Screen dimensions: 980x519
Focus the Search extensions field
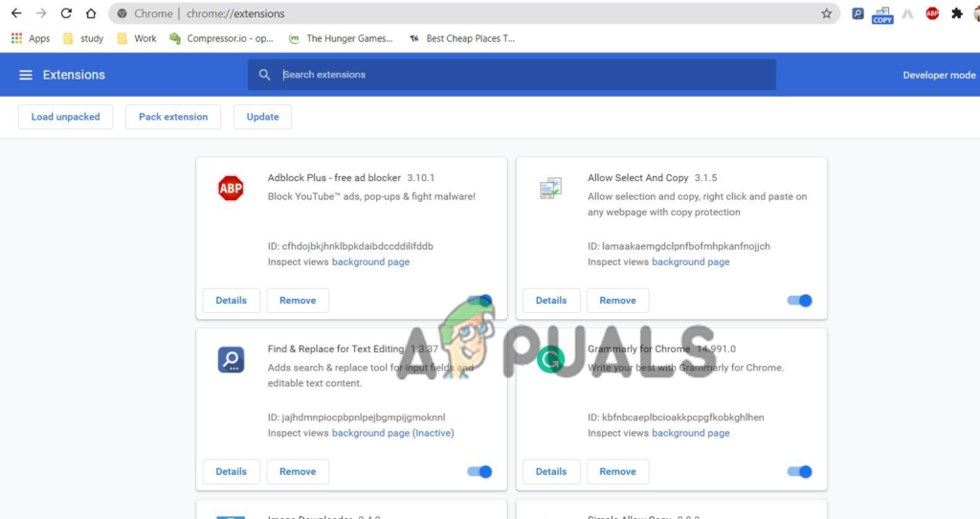click(511, 75)
